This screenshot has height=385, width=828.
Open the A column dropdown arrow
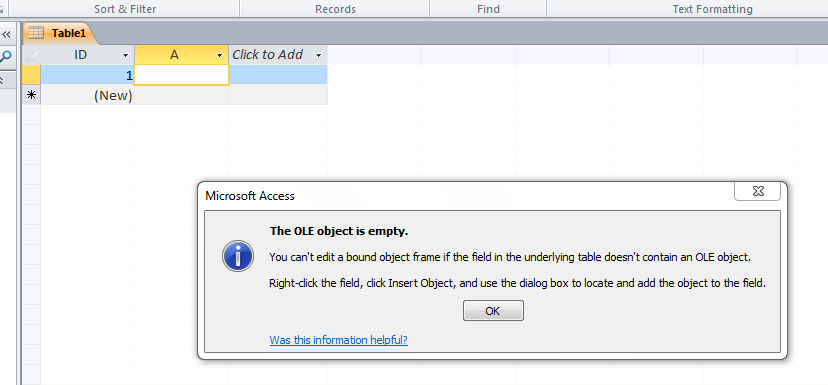219,55
